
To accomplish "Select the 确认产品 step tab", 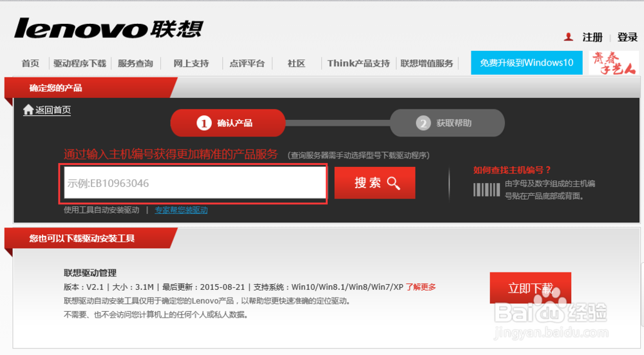I will (228, 123).
